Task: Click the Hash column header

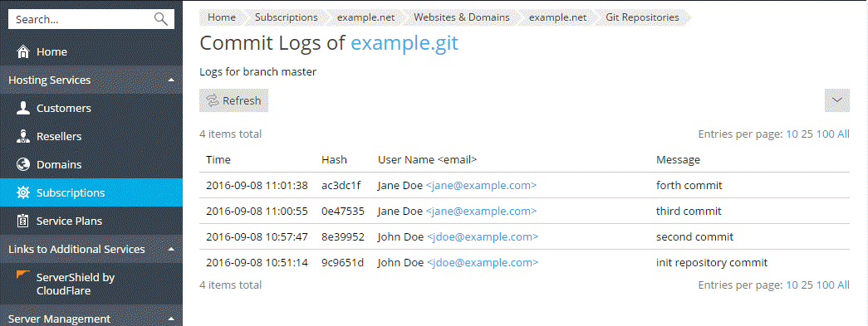Action: coord(335,160)
